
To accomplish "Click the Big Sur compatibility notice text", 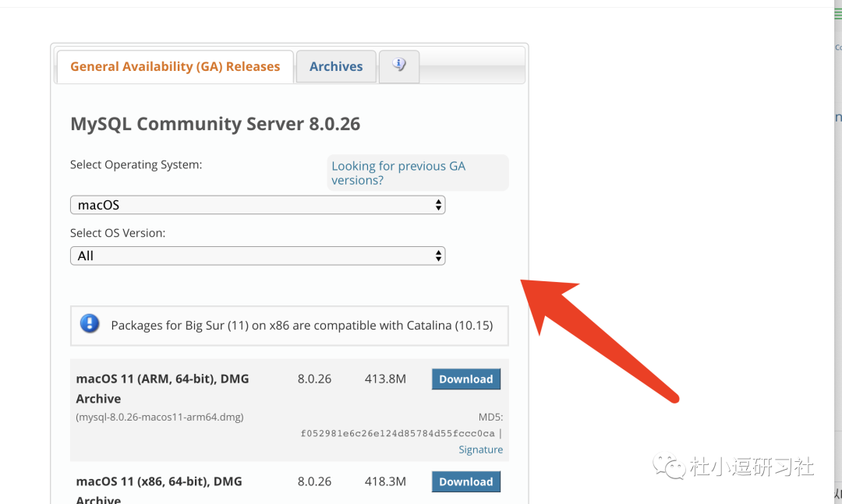I will (302, 326).
